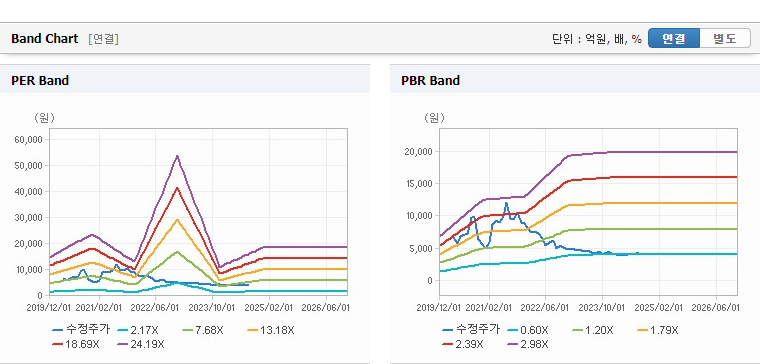Viewport: 760px width, 364px height.
Task: Toggle the 2.39X legend entry
Action: 463,344
